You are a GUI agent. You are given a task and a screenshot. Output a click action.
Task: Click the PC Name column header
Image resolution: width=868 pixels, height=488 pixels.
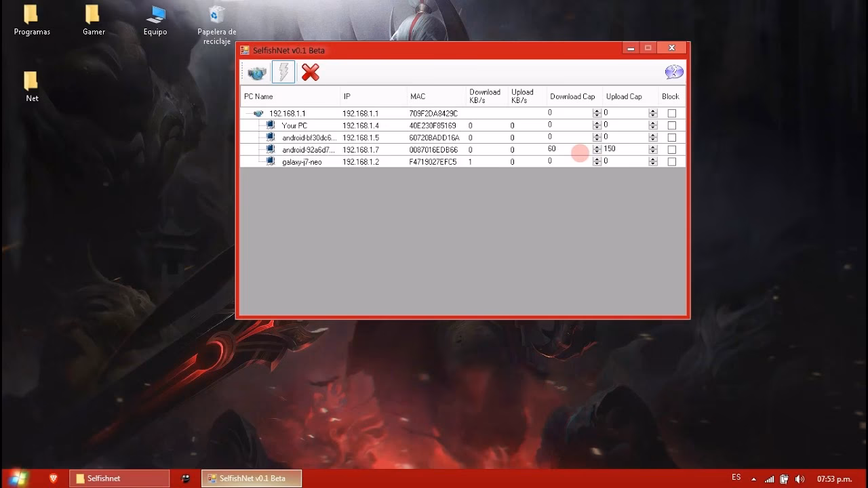tap(290, 96)
